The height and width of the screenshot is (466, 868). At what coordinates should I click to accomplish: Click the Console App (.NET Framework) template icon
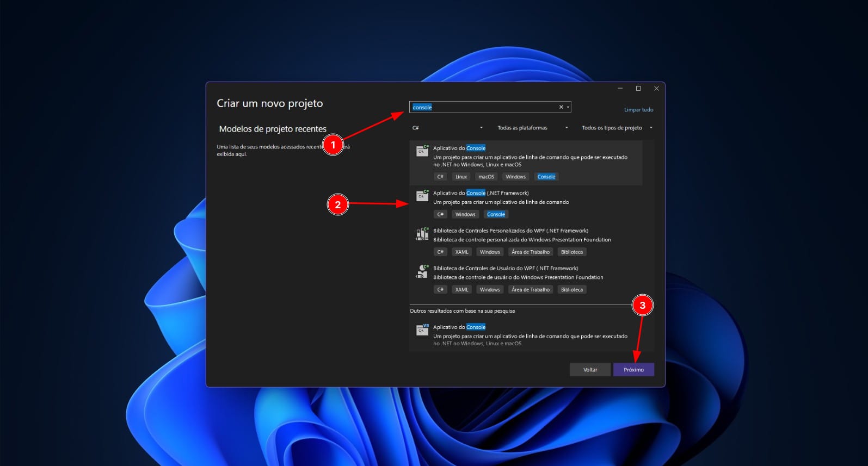click(x=422, y=196)
